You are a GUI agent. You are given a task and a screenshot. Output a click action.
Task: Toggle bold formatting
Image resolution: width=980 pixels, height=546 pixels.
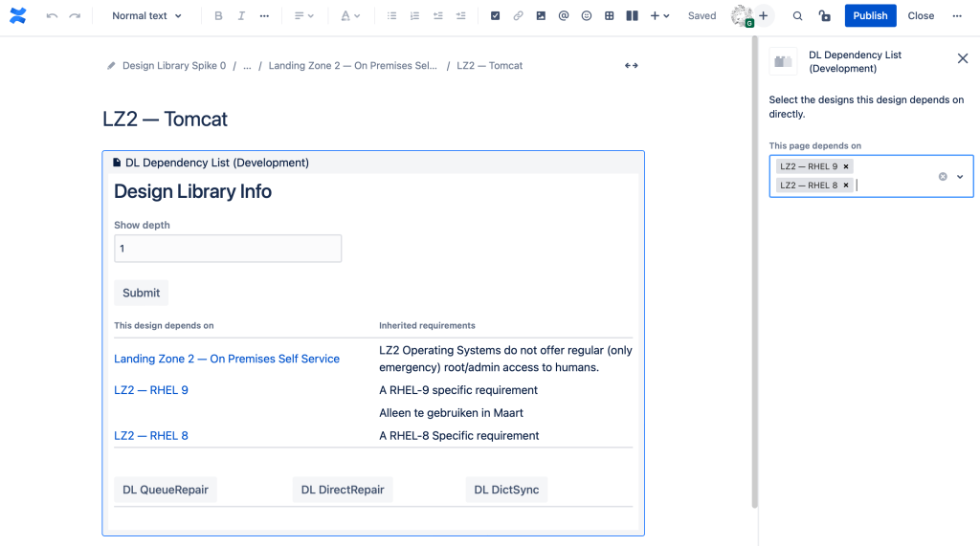218,16
